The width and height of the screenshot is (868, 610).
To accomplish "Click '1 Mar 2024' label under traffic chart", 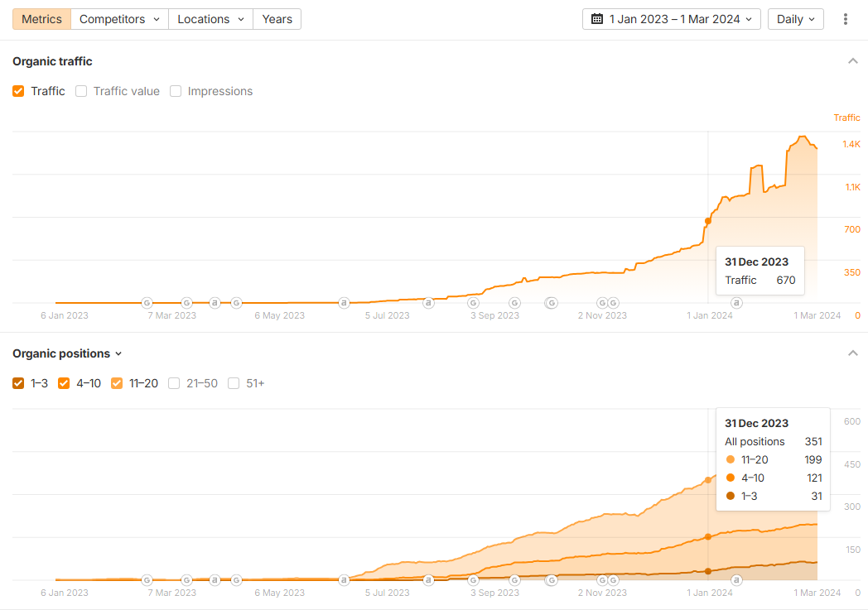I will click(x=817, y=316).
